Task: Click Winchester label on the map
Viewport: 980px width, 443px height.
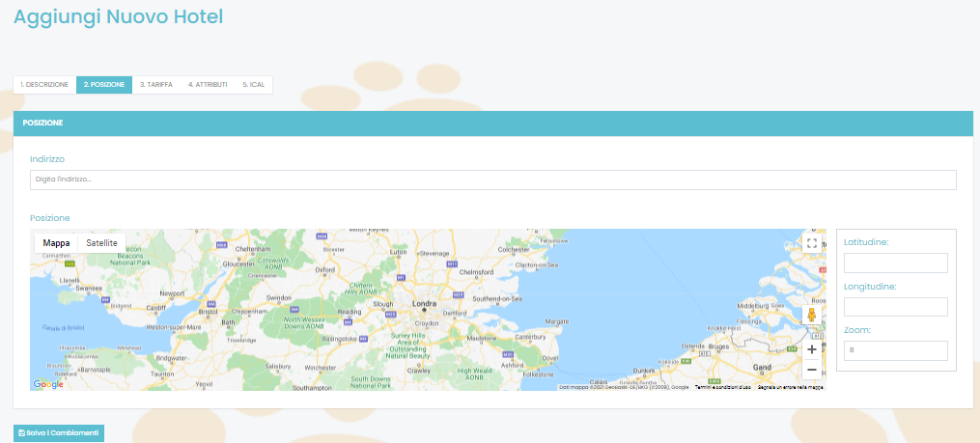Action: 320,368
